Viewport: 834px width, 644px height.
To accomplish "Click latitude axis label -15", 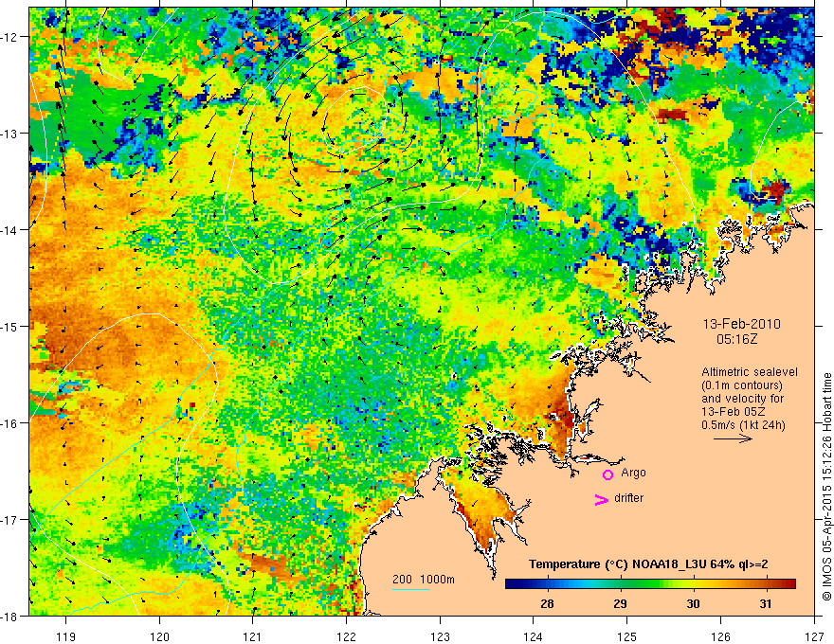I will click(x=9, y=326).
